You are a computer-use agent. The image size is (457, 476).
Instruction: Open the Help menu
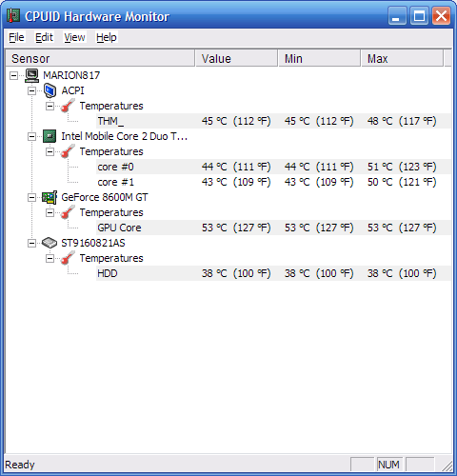click(x=107, y=37)
